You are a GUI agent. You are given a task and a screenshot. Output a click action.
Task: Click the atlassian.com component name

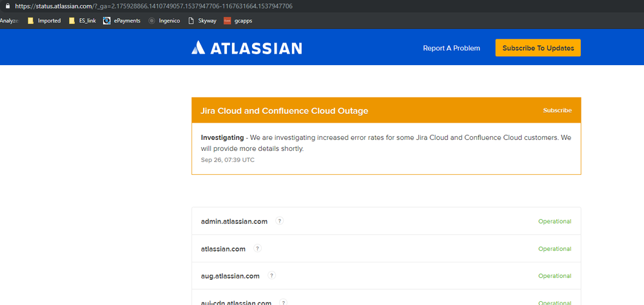223,249
